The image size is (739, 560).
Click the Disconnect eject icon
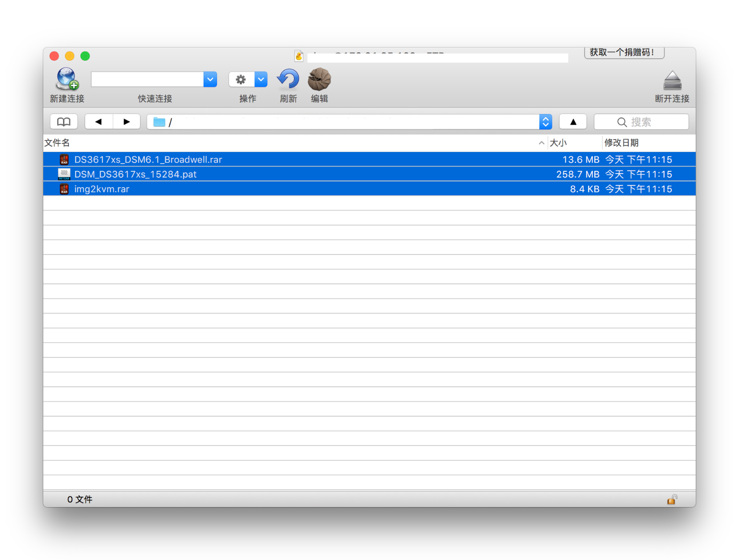pos(672,80)
